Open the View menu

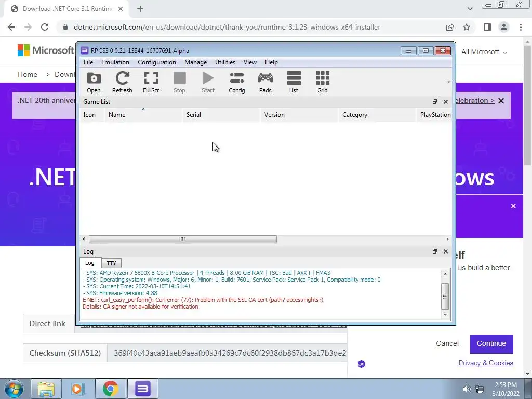click(x=250, y=62)
